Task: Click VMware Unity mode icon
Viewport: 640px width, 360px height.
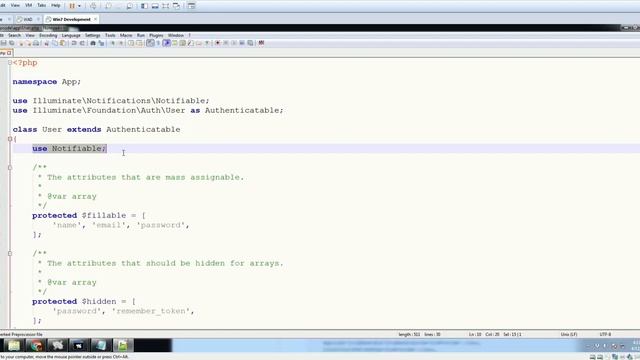Action: coord(176,6)
